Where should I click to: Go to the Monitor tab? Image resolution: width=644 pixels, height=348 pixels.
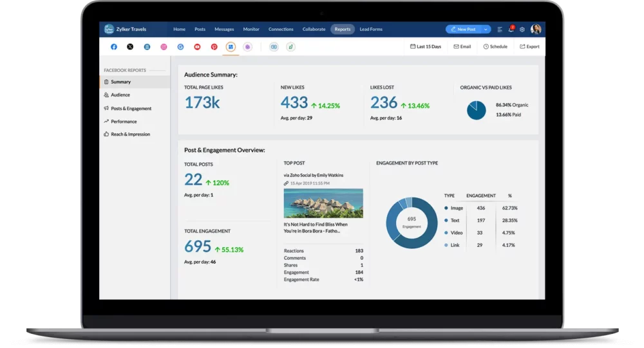point(251,29)
